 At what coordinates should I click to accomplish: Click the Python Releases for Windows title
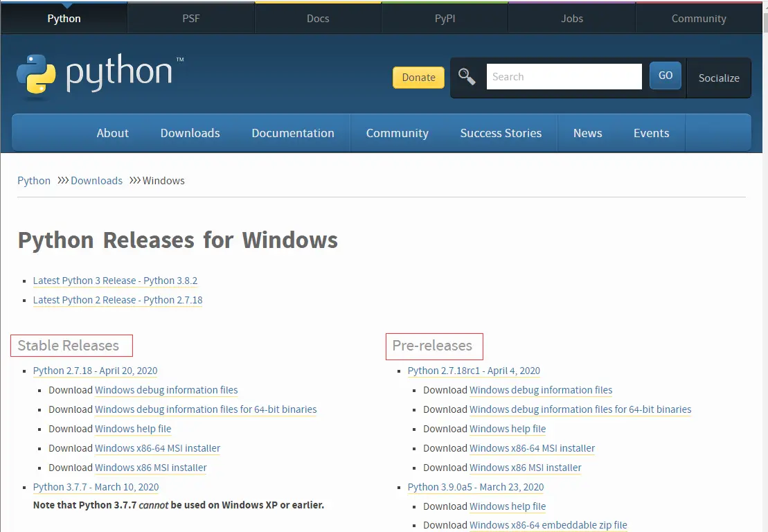pos(178,240)
